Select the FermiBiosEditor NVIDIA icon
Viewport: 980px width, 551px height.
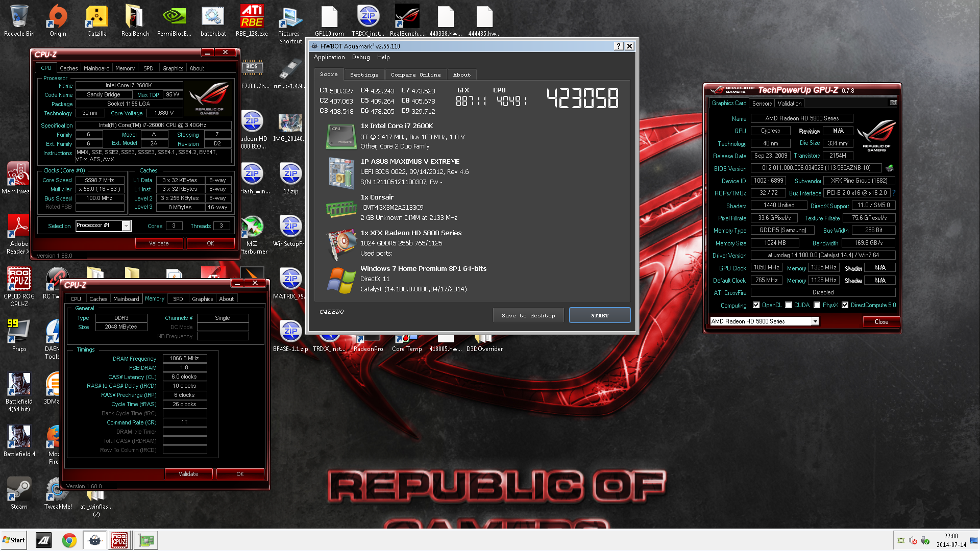point(174,20)
